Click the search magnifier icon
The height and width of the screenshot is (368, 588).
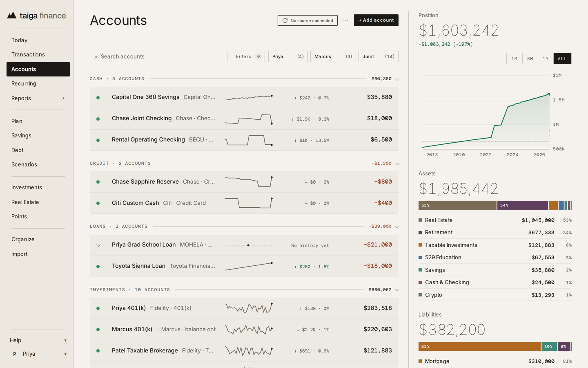(x=96, y=57)
